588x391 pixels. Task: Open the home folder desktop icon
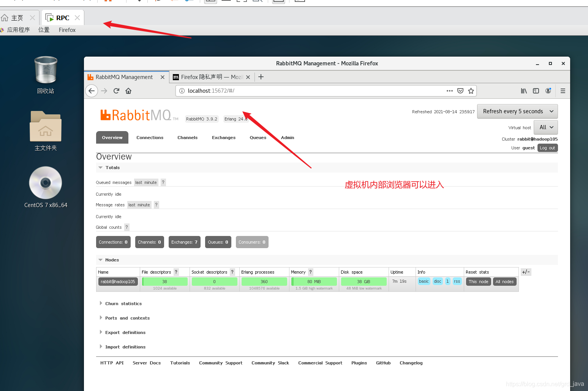pos(46,131)
